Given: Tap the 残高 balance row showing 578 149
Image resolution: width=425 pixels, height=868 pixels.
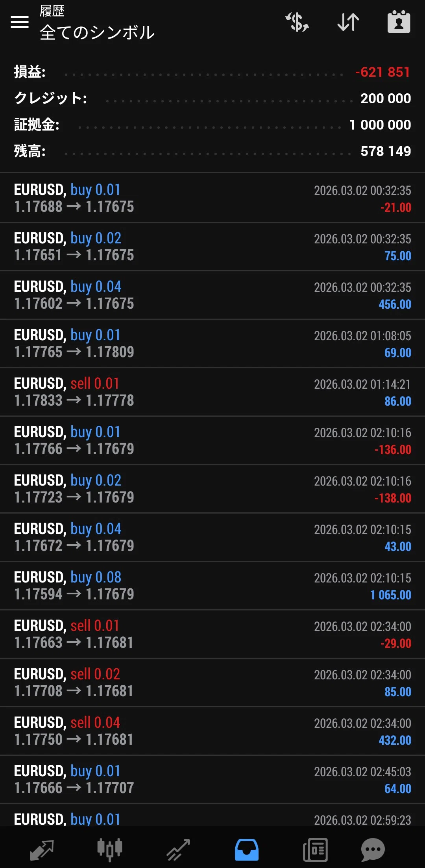Looking at the screenshot, I should pos(213,151).
